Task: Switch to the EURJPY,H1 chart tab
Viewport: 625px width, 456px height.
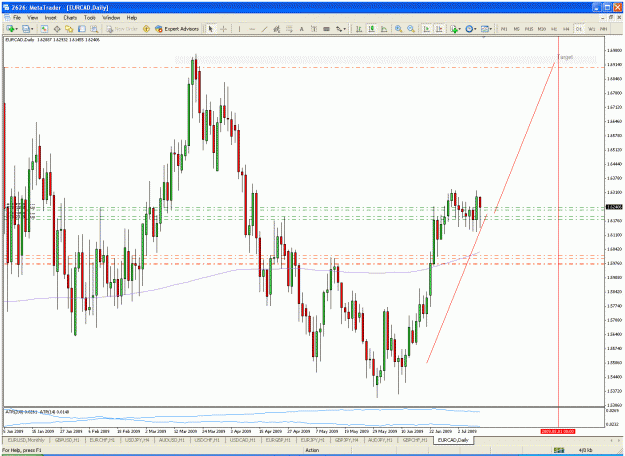Action: (x=312, y=440)
